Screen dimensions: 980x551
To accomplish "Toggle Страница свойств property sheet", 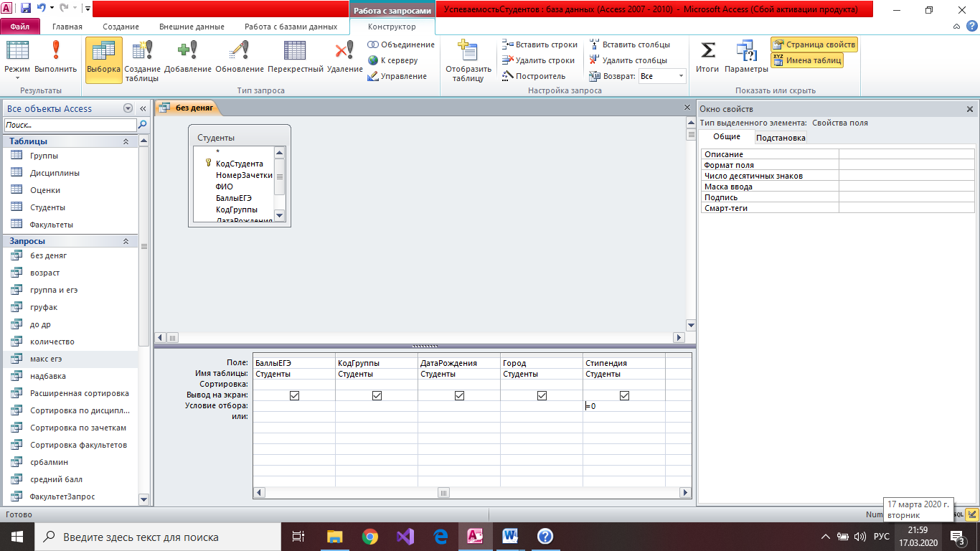I will coord(814,44).
